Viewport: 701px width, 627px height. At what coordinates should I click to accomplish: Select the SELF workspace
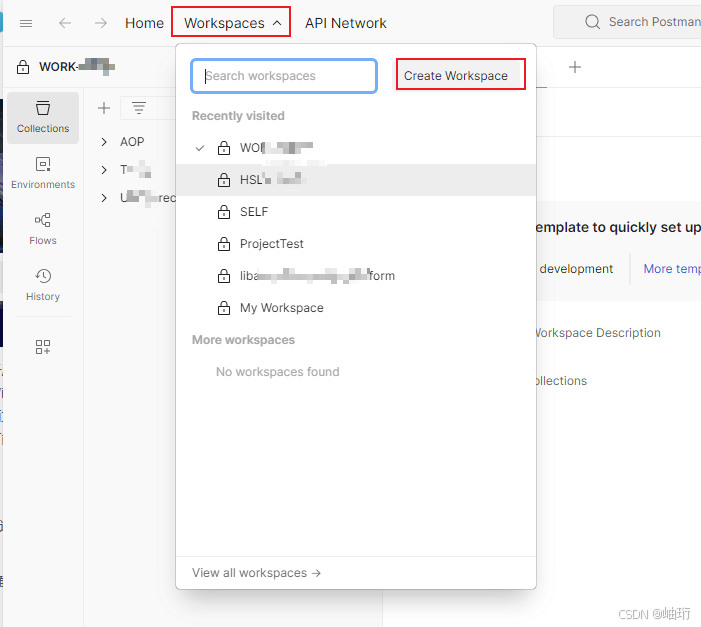(x=356, y=212)
